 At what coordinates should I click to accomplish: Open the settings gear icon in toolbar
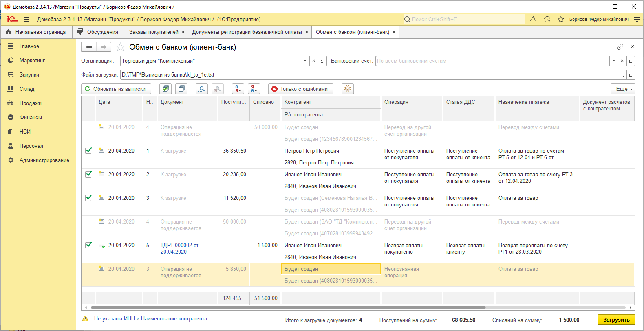tap(348, 89)
